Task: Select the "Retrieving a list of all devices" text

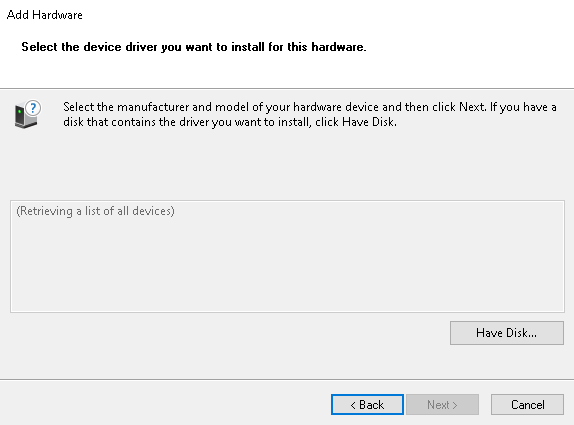Action: point(95,211)
